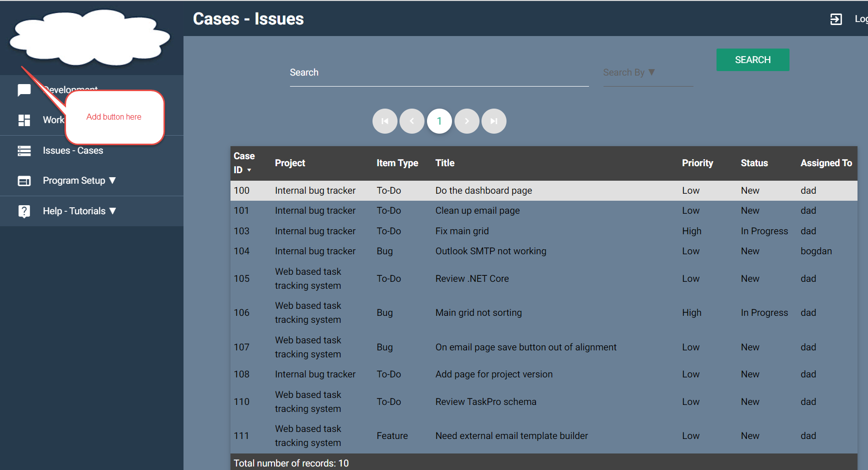
Task: Select case ID 108 cell
Action: coord(241,374)
